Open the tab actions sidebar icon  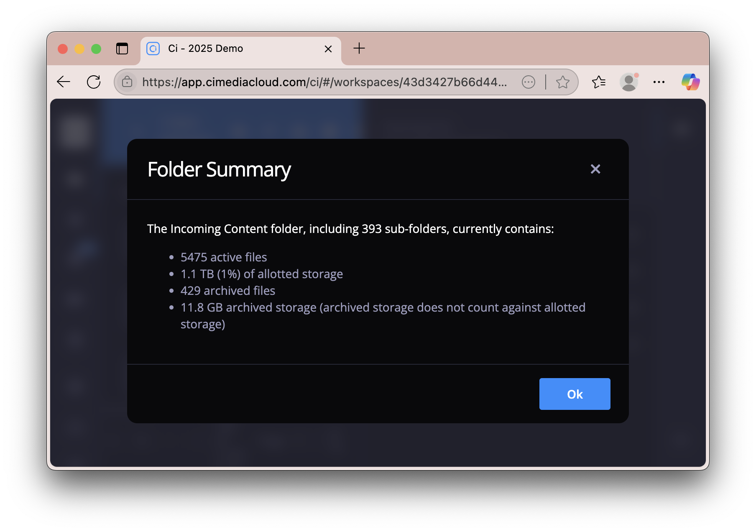[x=122, y=49]
